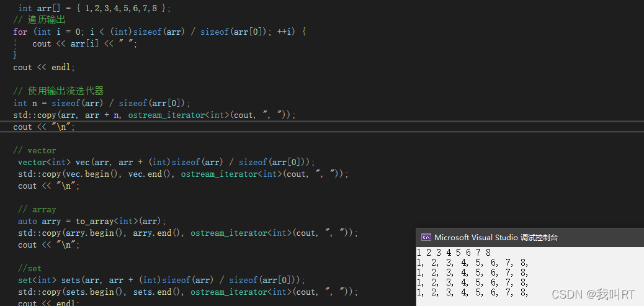Click the console output line '1 2 3 4 5 6 7 8' without commas
The height and width of the screenshot is (306, 644).
pos(454,253)
